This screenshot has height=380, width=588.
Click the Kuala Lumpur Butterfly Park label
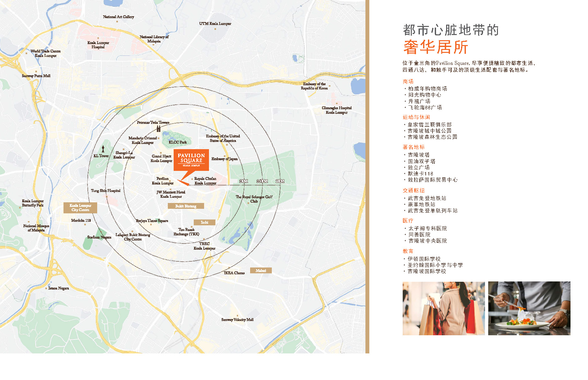click(x=33, y=203)
